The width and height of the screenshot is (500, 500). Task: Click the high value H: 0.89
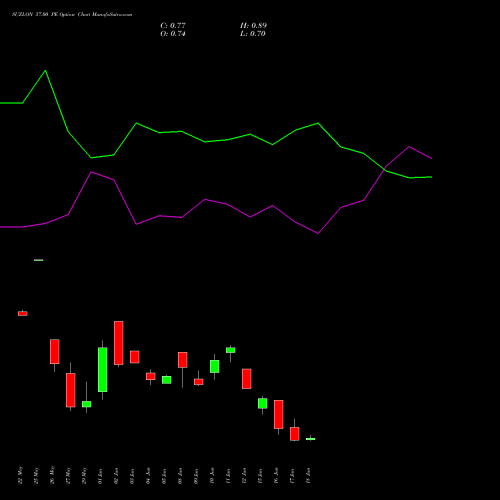pos(253,26)
